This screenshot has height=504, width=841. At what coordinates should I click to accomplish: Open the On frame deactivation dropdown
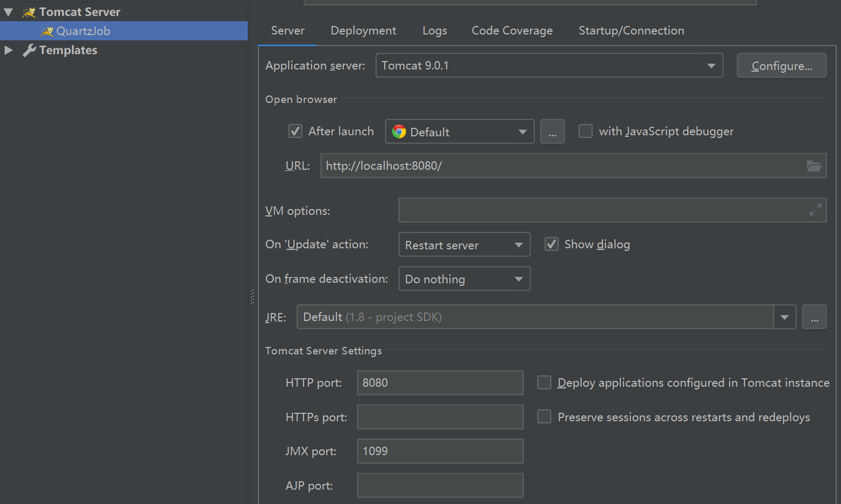tap(464, 279)
